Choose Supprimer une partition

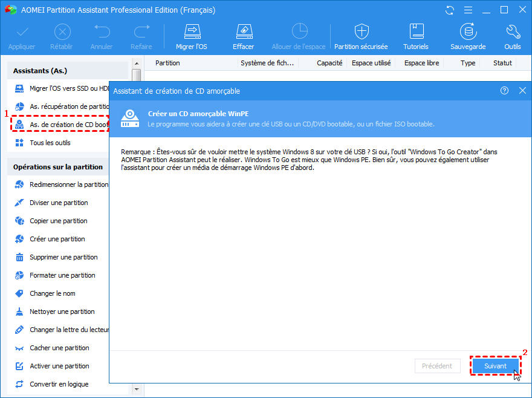tap(56, 257)
